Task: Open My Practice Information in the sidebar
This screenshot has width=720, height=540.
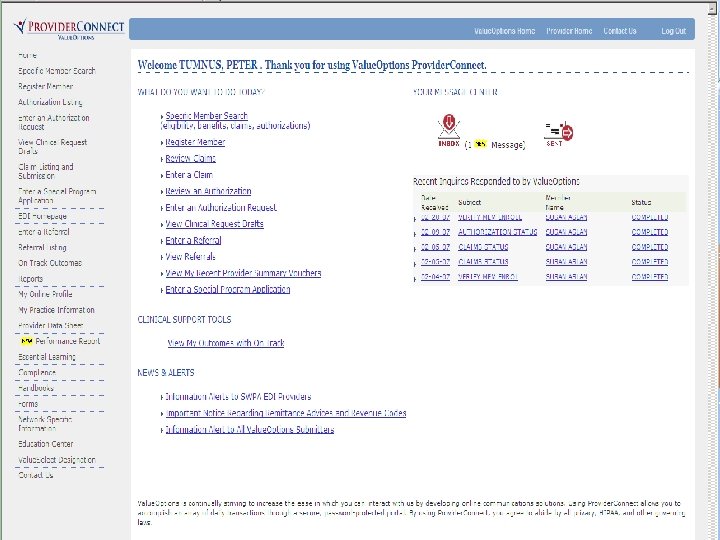Action: 56,310
